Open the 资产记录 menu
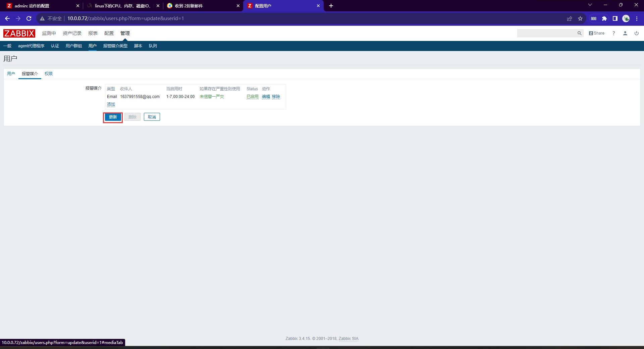644x349 pixels. (x=72, y=33)
